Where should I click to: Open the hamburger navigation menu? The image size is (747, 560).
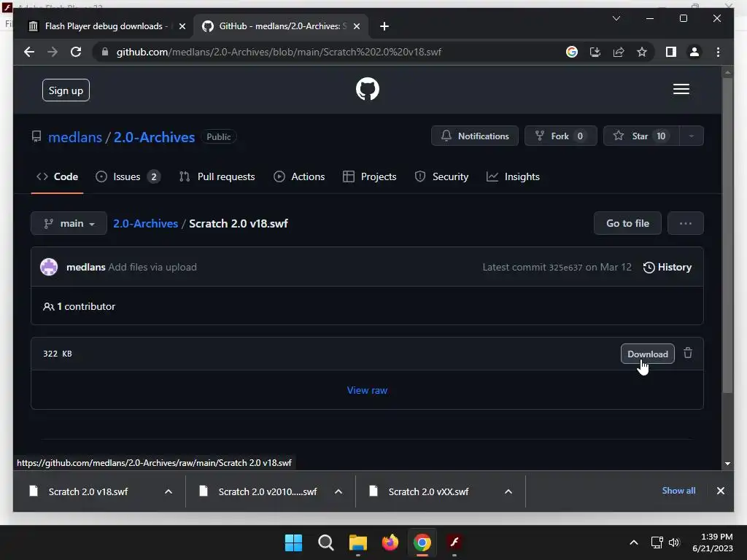pyautogui.click(x=681, y=89)
